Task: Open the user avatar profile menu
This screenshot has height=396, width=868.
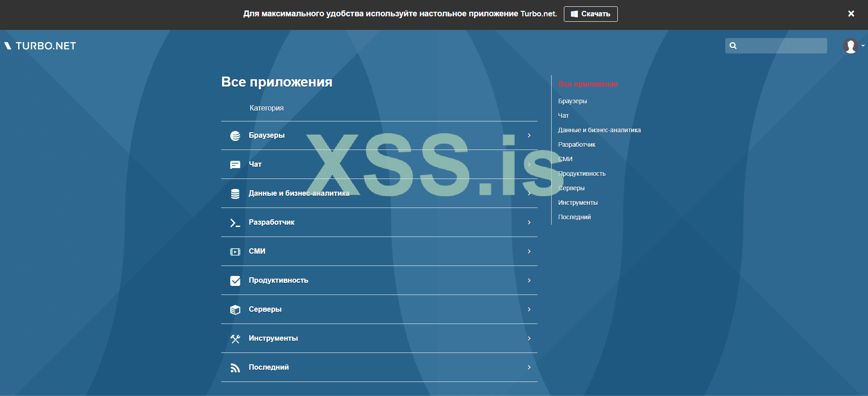Action: tap(853, 46)
